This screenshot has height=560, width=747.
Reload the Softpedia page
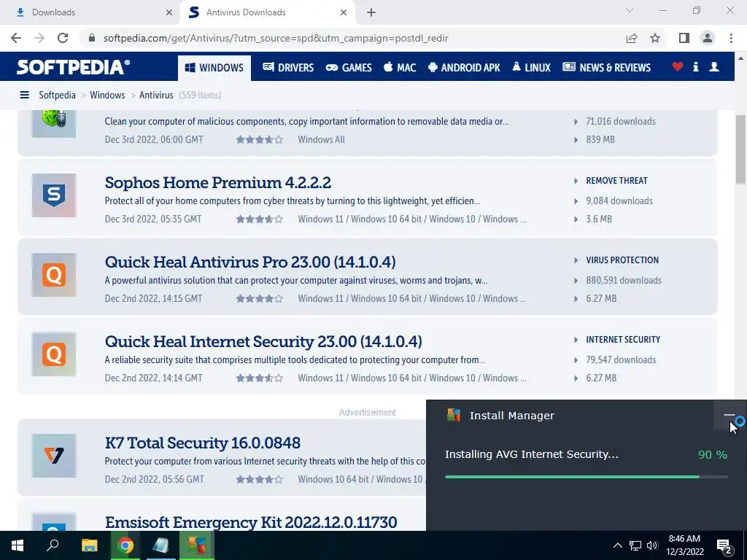(x=63, y=38)
